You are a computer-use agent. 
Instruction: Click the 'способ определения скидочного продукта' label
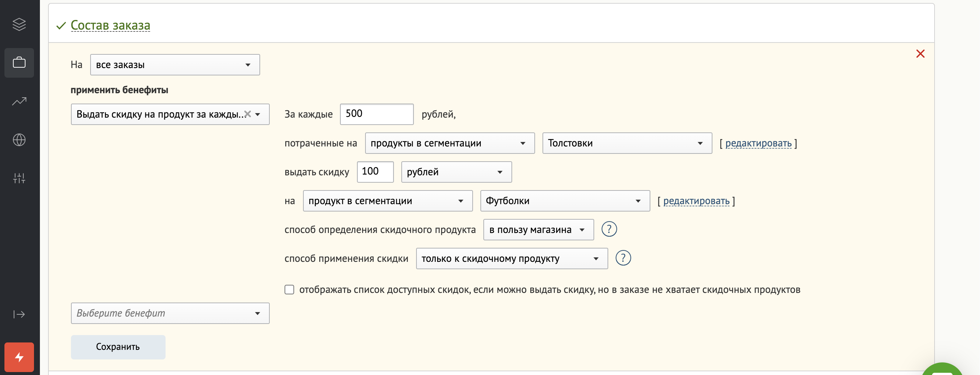[x=380, y=230]
